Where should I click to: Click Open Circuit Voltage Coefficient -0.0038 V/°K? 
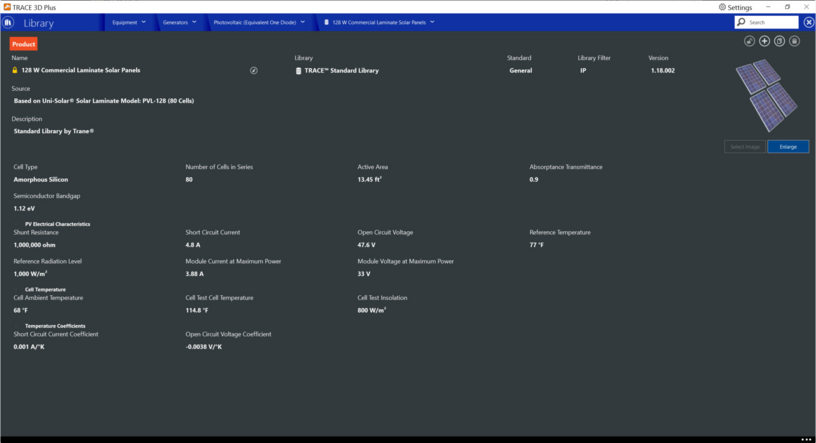203,347
